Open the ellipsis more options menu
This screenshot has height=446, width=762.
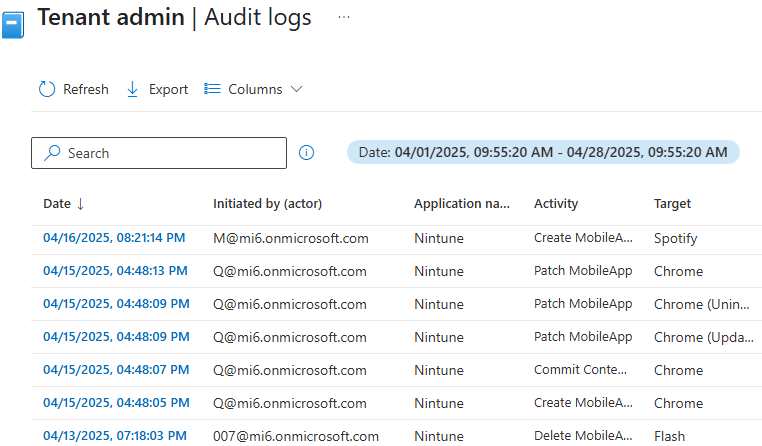(x=344, y=18)
